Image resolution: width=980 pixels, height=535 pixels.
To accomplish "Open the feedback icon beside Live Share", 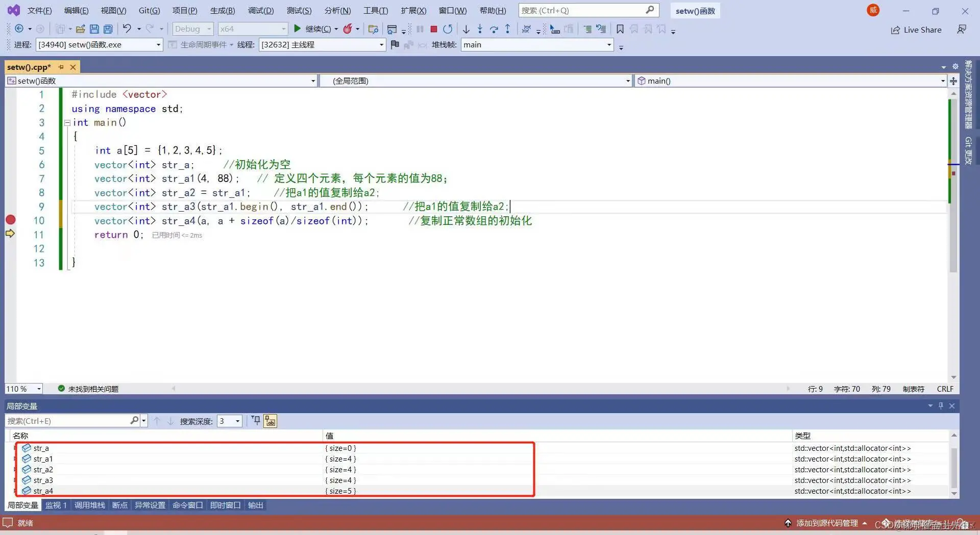I will click(x=962, y=30).
